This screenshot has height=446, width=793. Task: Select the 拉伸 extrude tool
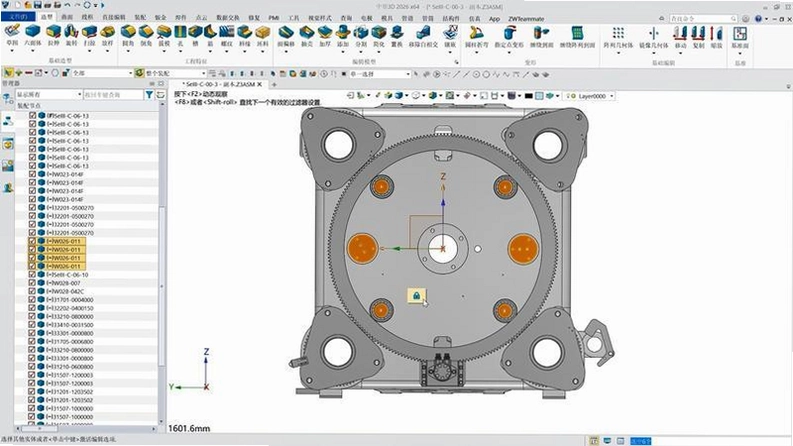[x=53, y=35]
